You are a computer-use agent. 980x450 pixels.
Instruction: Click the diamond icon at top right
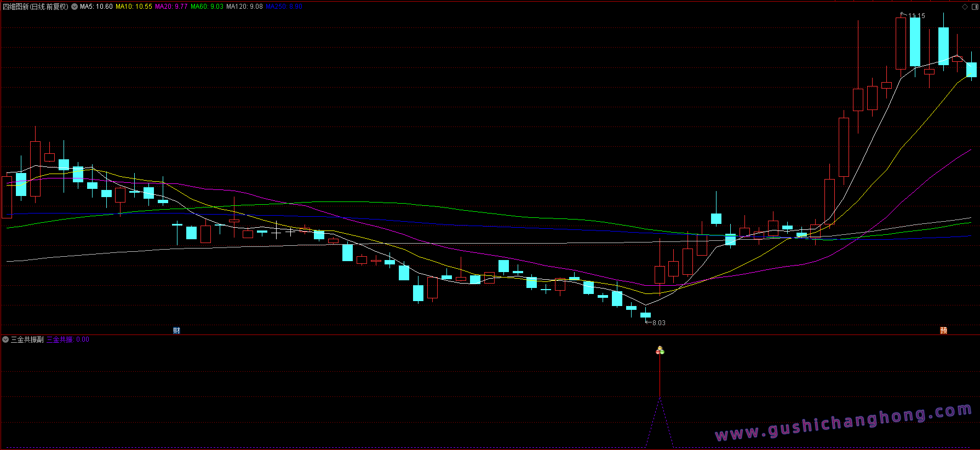point(965,7)
